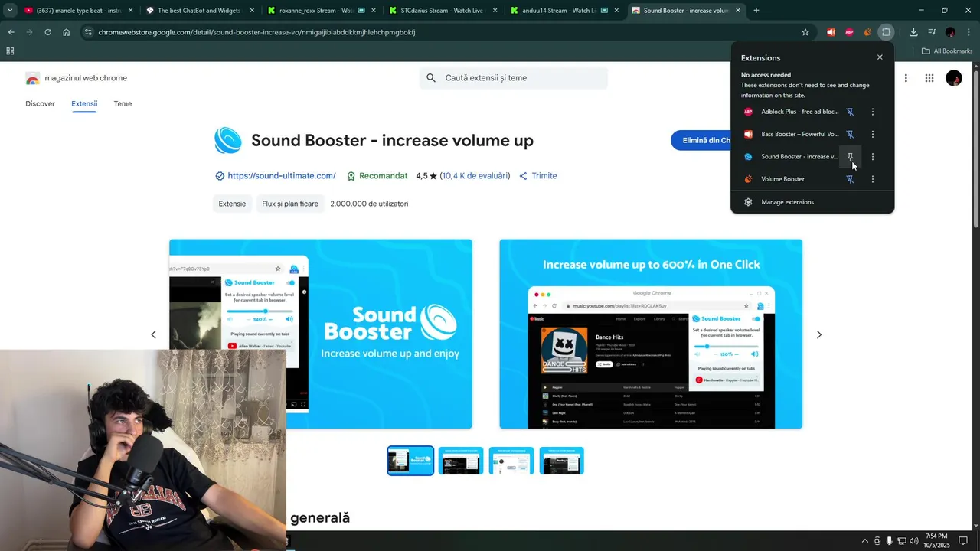Screen dimensions: 980x551
Task: Select the fourth screenshot thumbnail
Action: (562, 461)
